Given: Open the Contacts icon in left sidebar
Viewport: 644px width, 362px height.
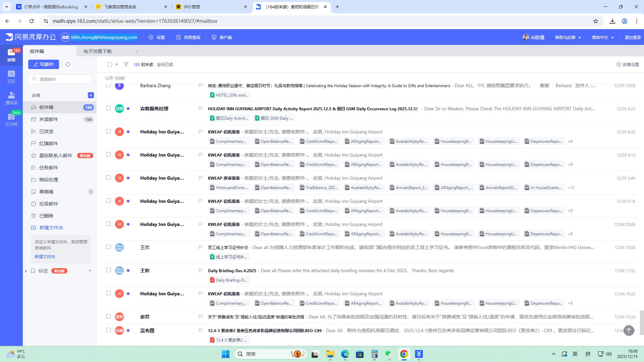Looking at the screenshot, I should (11, 98).
